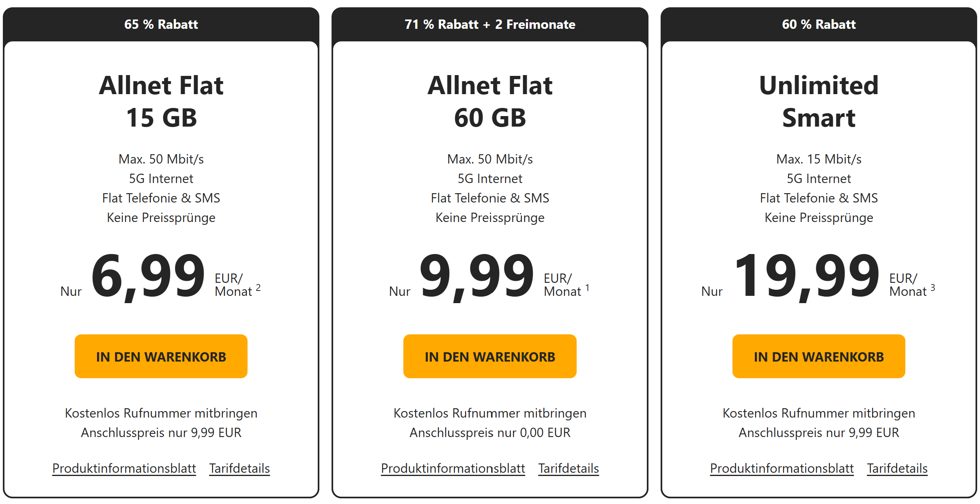Add Unlimited Smart tariff to cart
This screenshot has height=504, width=980.
click(x=818, y=356)
